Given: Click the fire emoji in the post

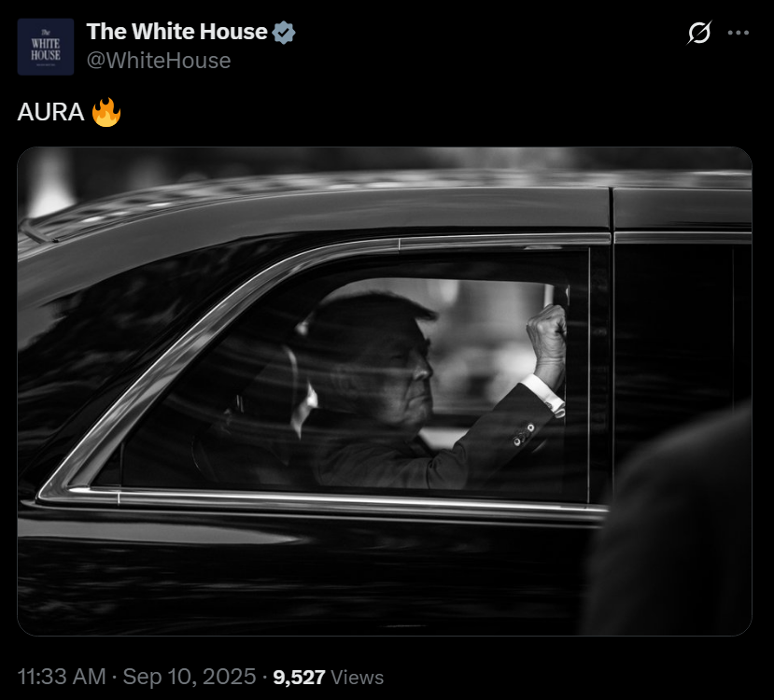Looking at the screenshot, I should [106, 113].
